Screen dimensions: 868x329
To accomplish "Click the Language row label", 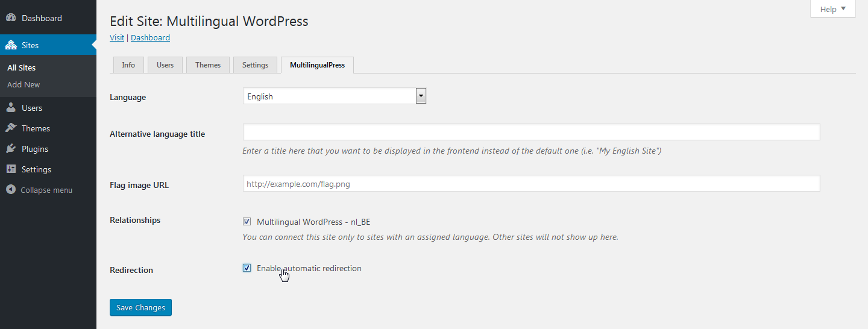I will click(128, 97).
